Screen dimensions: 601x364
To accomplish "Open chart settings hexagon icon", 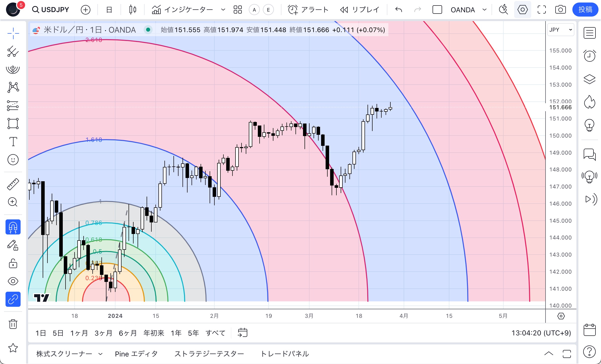I will click(522, 10).
